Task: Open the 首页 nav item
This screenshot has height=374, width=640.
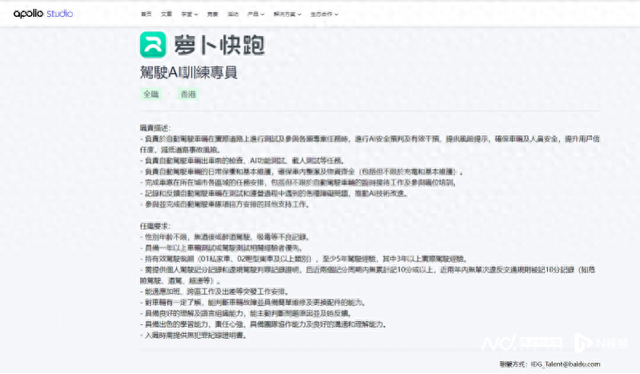Action: coord(146,14)
